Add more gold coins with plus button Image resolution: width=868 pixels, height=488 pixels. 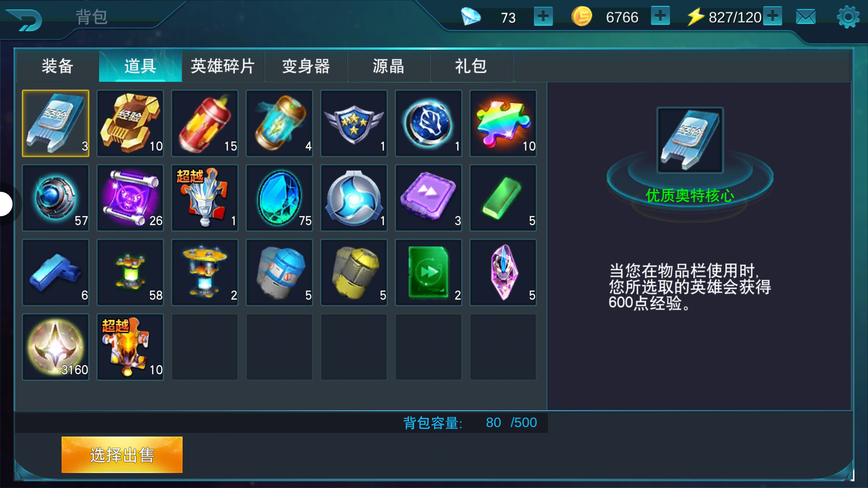pyautogui.click(x=660, y=16)
